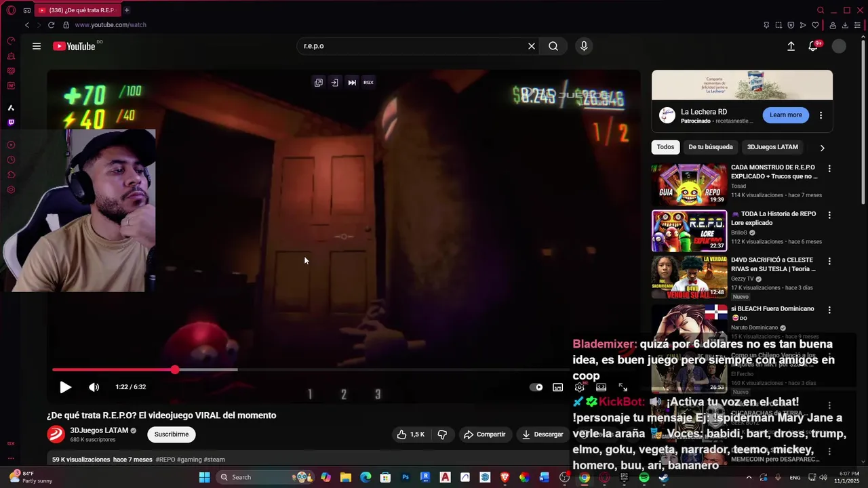
Task: Subscribe with the Suscribirme button
Action: point(172,434)
